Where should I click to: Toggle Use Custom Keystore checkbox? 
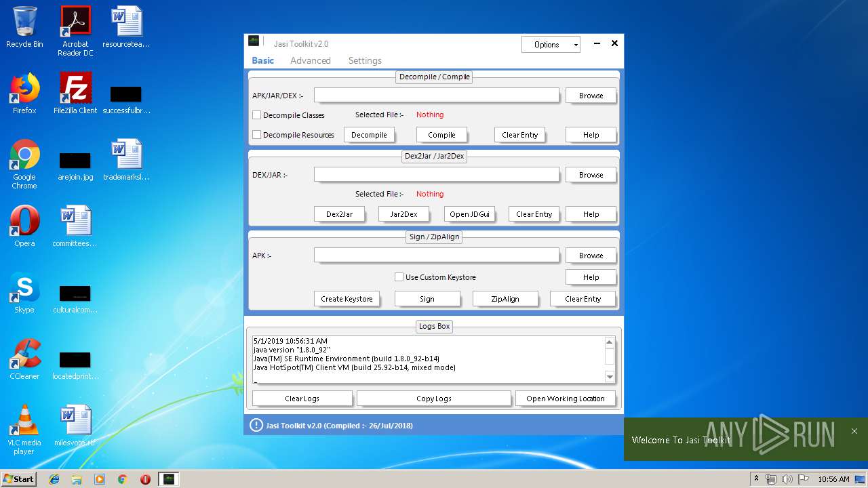399,277
